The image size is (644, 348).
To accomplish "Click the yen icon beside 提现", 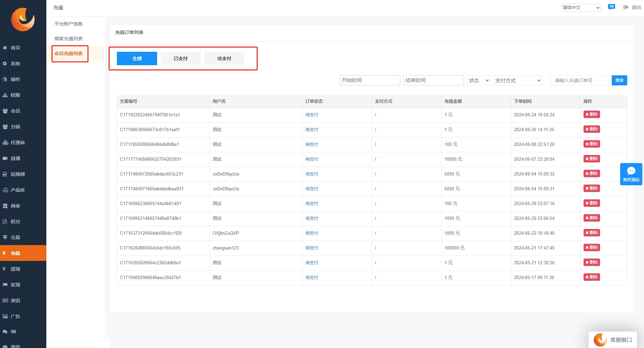I will pos(4,269).
